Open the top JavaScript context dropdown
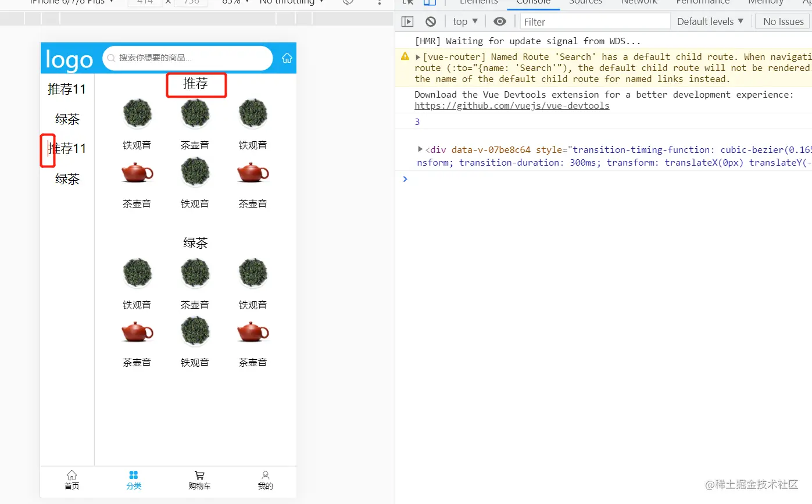Viewport: 812px width, 504px height. [x=466, y=22]
